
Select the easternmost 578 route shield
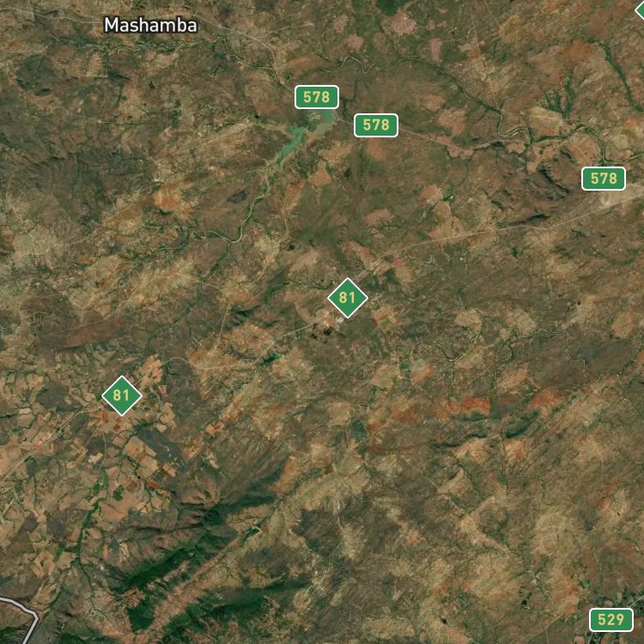point(604,179)
